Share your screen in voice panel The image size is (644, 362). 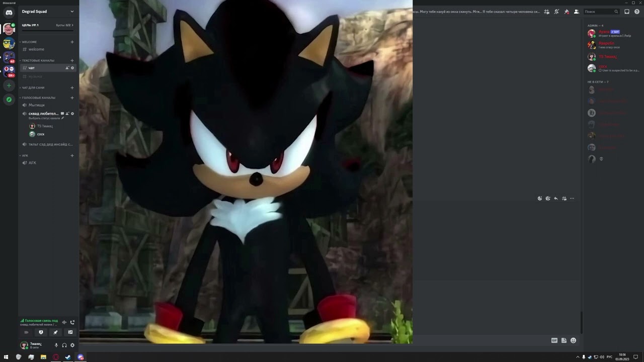click(41, 332)
